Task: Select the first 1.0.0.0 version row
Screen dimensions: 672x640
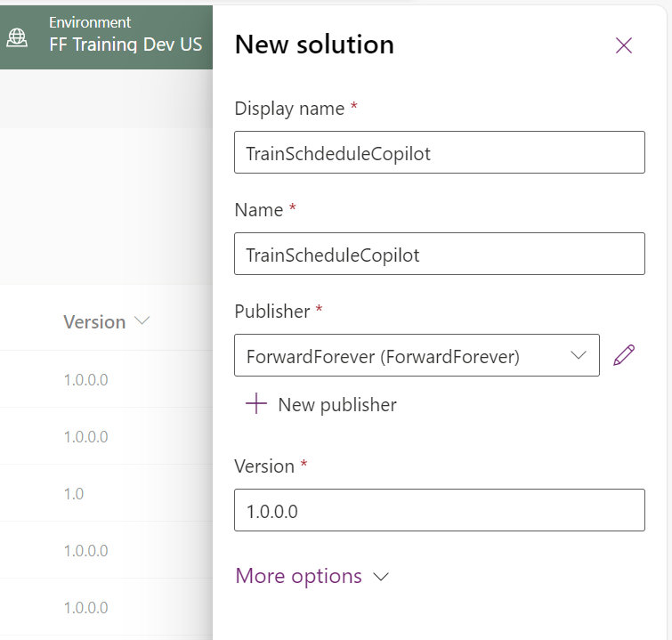Action: coord(85,380)
